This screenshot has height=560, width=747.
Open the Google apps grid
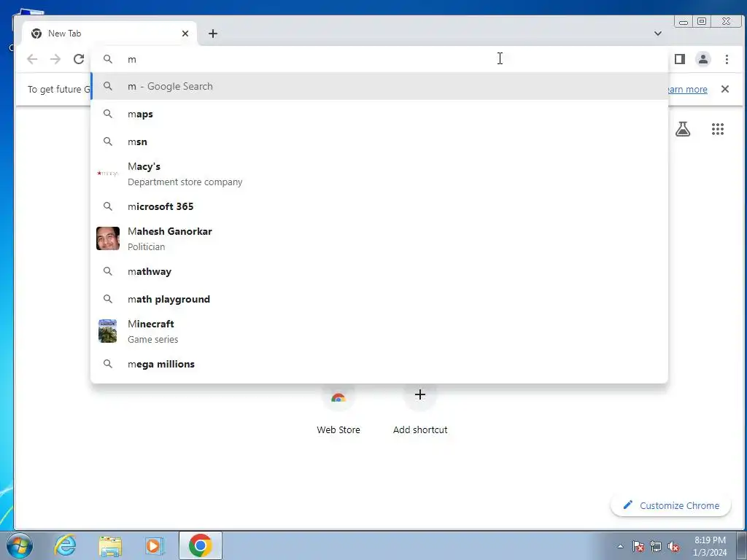coord(718,129)
